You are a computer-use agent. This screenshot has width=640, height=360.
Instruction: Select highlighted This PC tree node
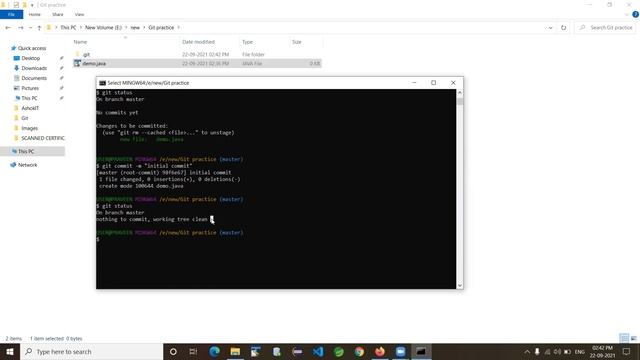[x=26, y=151]
